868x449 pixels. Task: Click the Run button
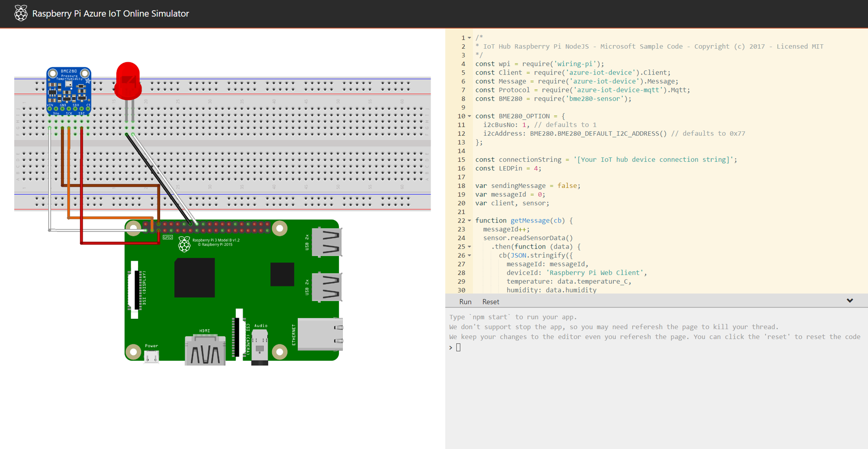click(465, 302)
